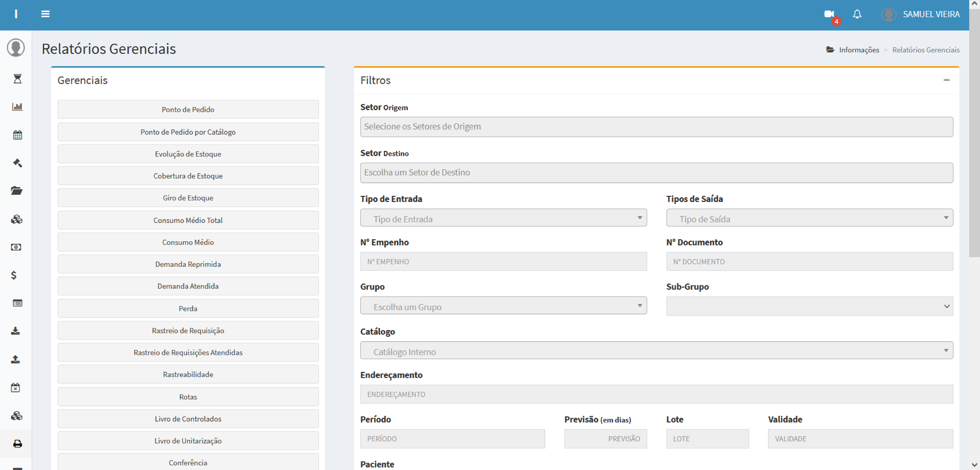980x470 pixels.
Task: Select the Consumo Médio Total report
Action: [188, 220]
